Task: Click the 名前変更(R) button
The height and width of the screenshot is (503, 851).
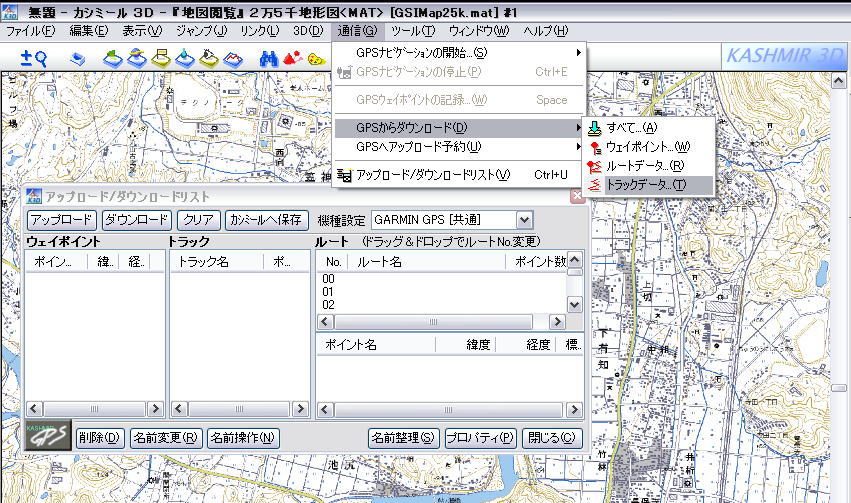Action: [166, 438]
